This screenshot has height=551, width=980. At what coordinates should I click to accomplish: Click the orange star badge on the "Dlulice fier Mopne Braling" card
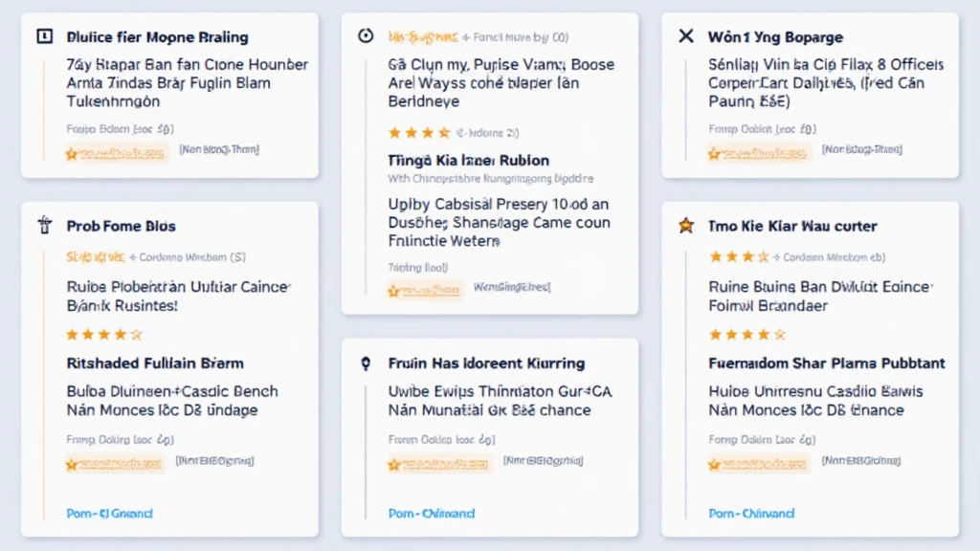[x=116, y=152]
